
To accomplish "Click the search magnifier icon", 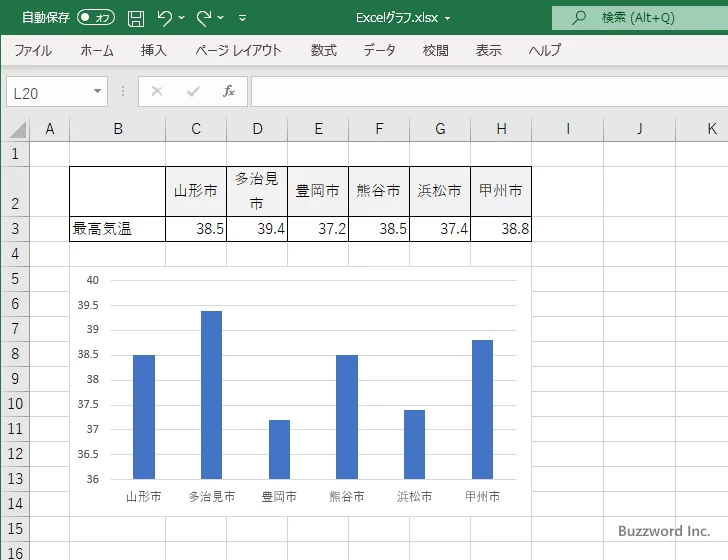I will pos(579,18).
